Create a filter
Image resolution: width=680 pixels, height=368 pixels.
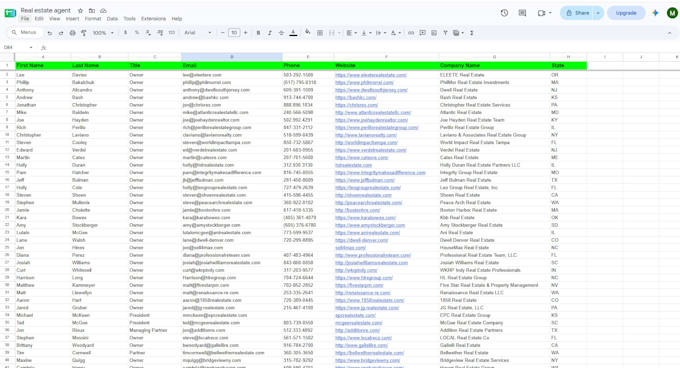pyautogui.click(x=445, y=33)
